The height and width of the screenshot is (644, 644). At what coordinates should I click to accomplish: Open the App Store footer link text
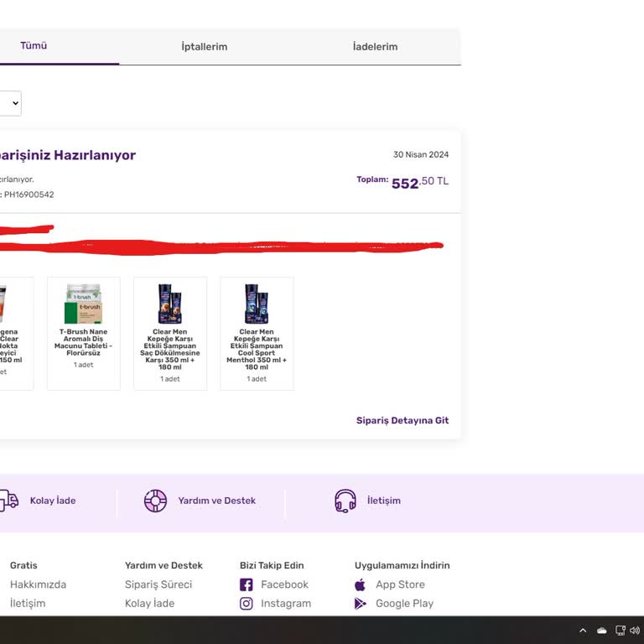[401, 584]
